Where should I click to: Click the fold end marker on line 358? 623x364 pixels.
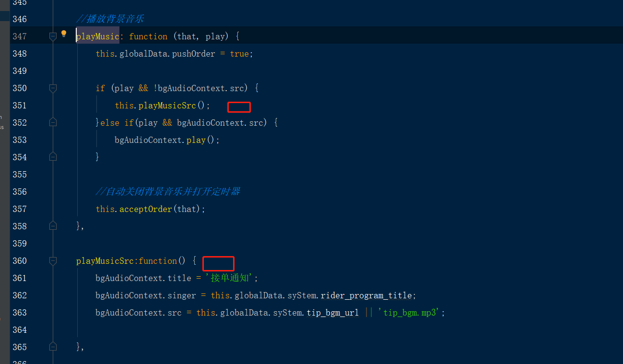click(x=53, y=226)
